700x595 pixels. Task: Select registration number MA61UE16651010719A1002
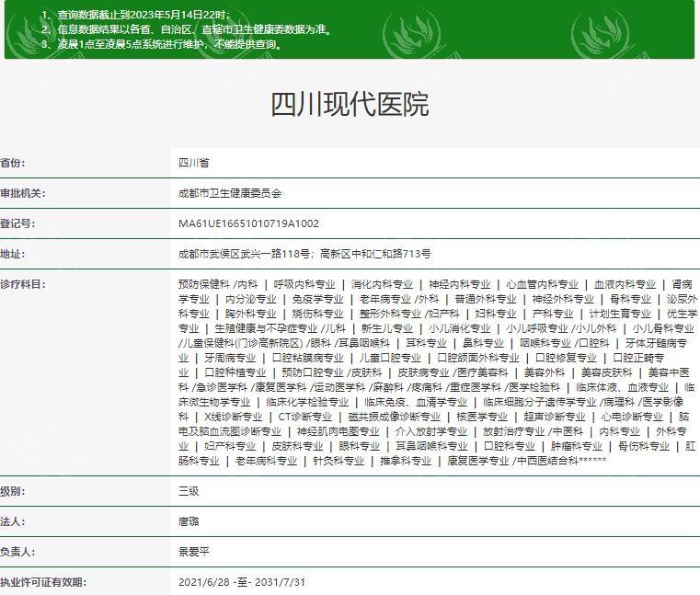tap(248, 223)
